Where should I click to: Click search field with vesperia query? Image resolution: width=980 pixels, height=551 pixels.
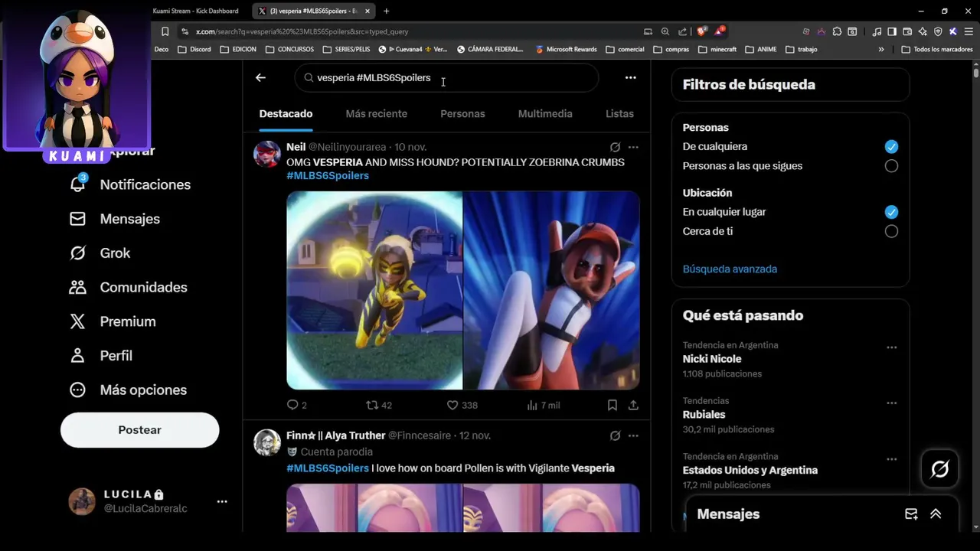[x=446, y=77]
